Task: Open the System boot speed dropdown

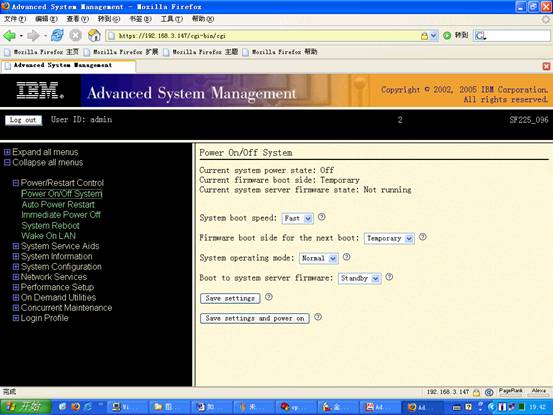Action: tap(297, 219)
